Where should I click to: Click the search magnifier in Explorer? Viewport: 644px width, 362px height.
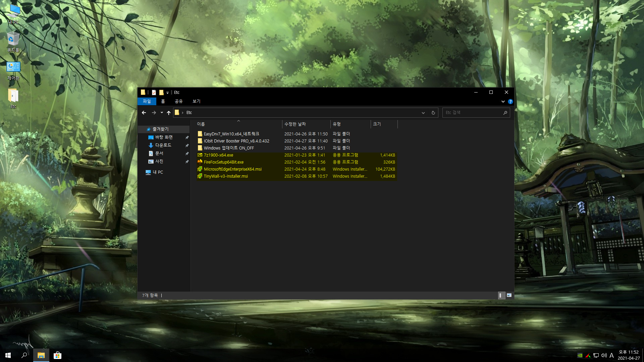(x=505, y=113)
